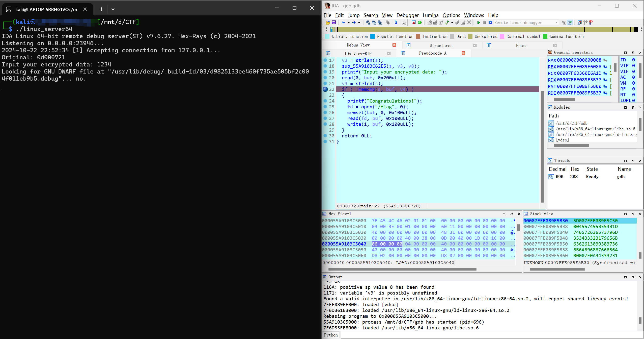This screenshot has height=339, width=644.
Task: Pause the debugged process
Action: tap(485, 22)
